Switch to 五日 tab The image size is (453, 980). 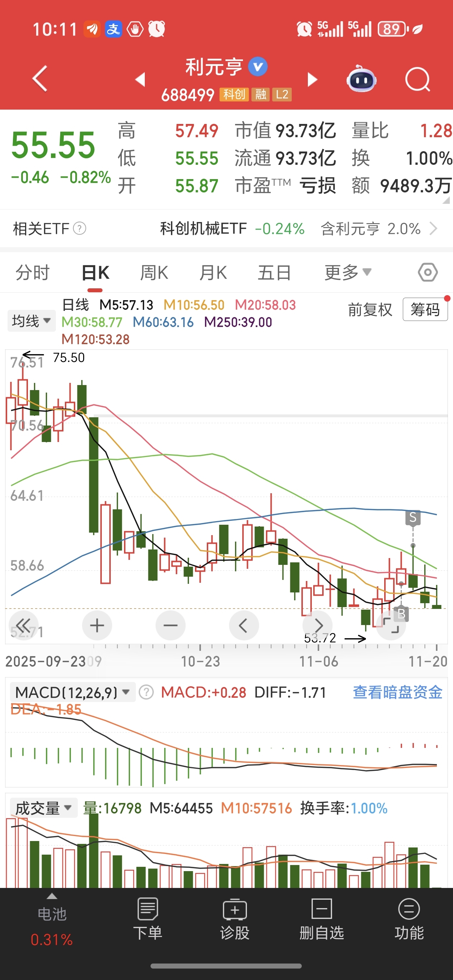(275, 272)
